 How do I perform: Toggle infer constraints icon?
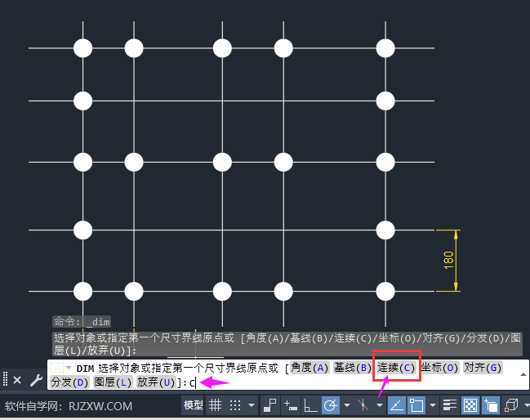click(269, 404)
